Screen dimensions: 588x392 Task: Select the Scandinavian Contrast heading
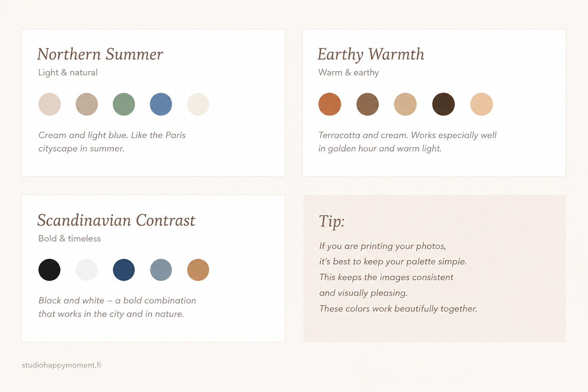[x=116, y=220]
